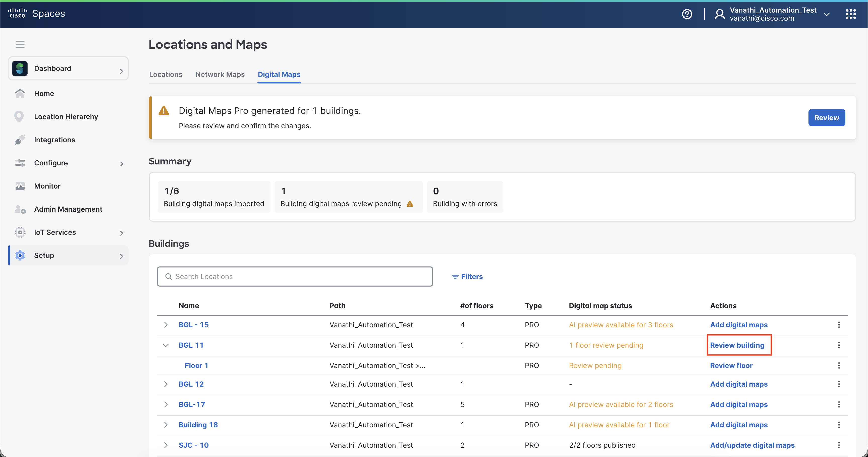
Task: Open the apps grid launcher icon
Action: (x=850, y=14)
